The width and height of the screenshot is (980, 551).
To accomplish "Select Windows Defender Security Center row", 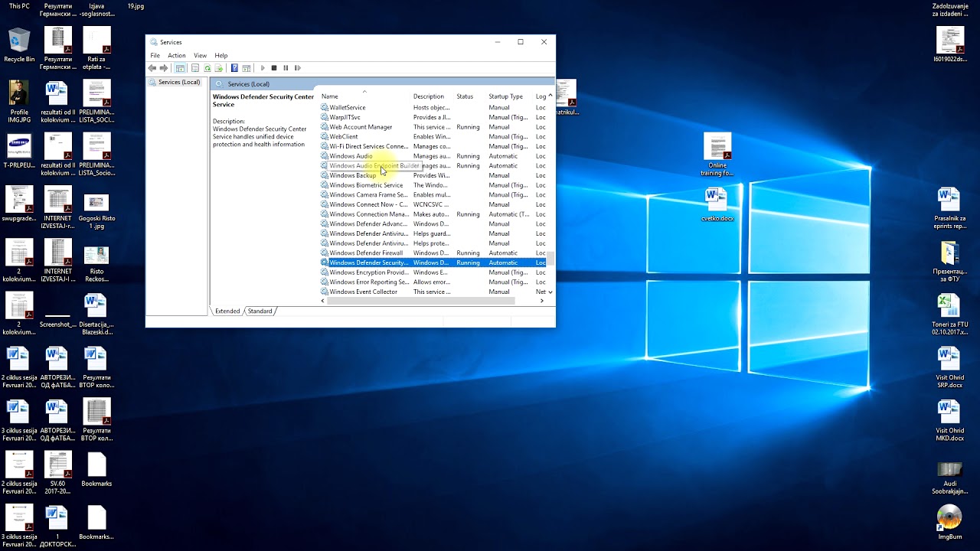I will click(433, 262).
